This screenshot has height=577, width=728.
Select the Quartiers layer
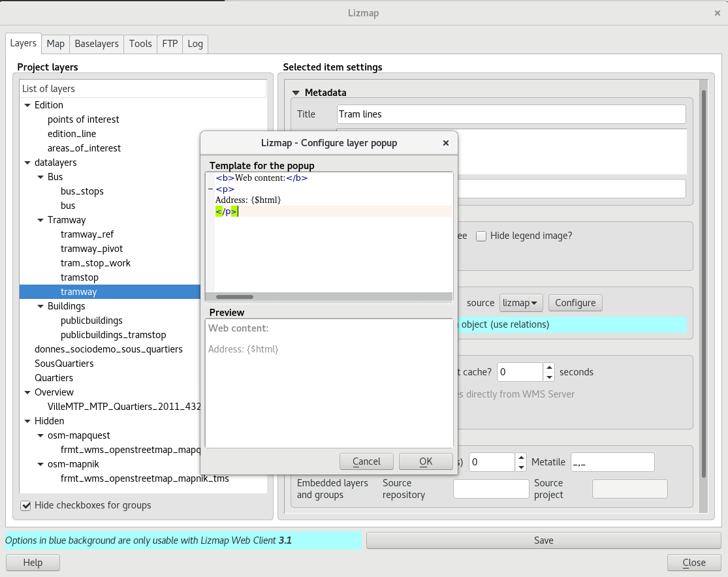(x=54, y=379)
